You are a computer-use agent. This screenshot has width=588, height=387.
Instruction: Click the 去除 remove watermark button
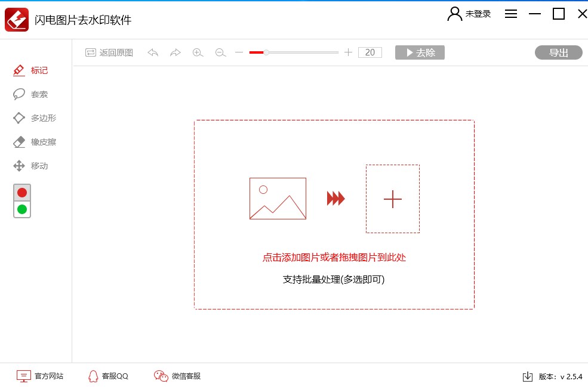point(420,52)
